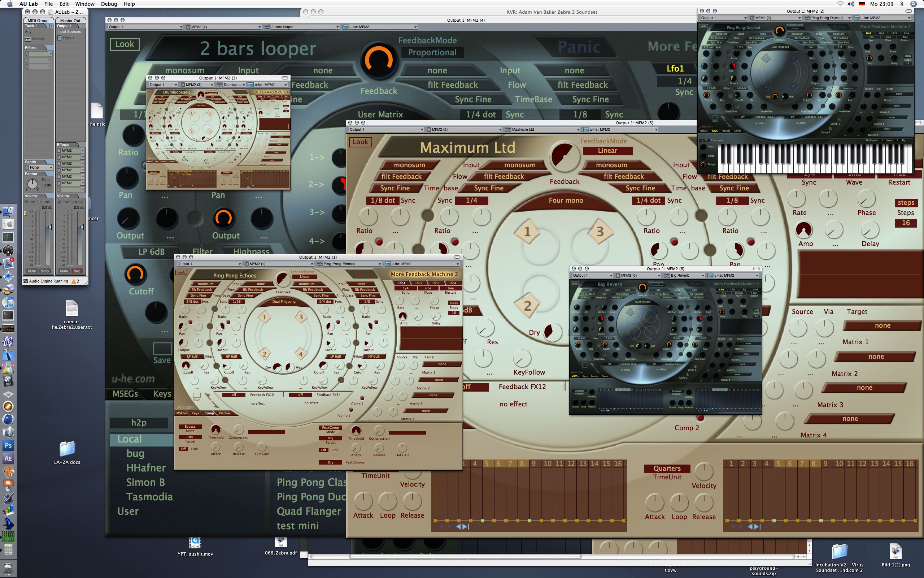Viewport: 924px width, 578px height.
Task: Open the Help menu
Action: point(129,4)
